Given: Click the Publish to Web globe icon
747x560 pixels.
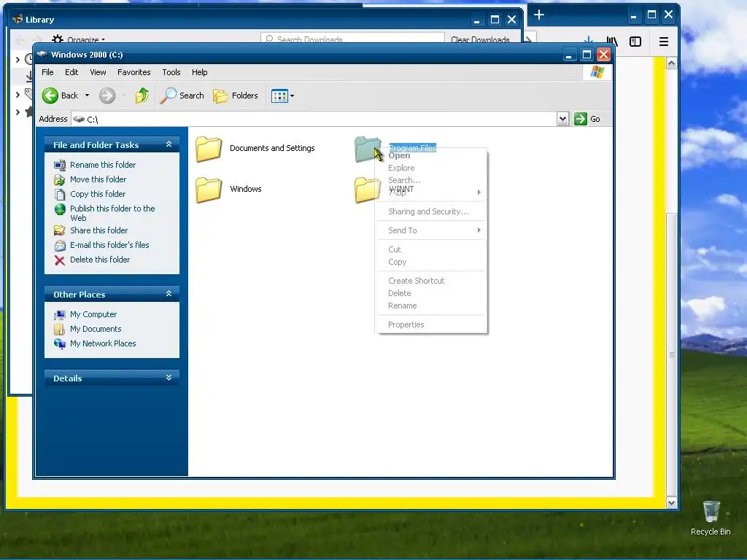Looking at the screenshot, I should (60, 209).
